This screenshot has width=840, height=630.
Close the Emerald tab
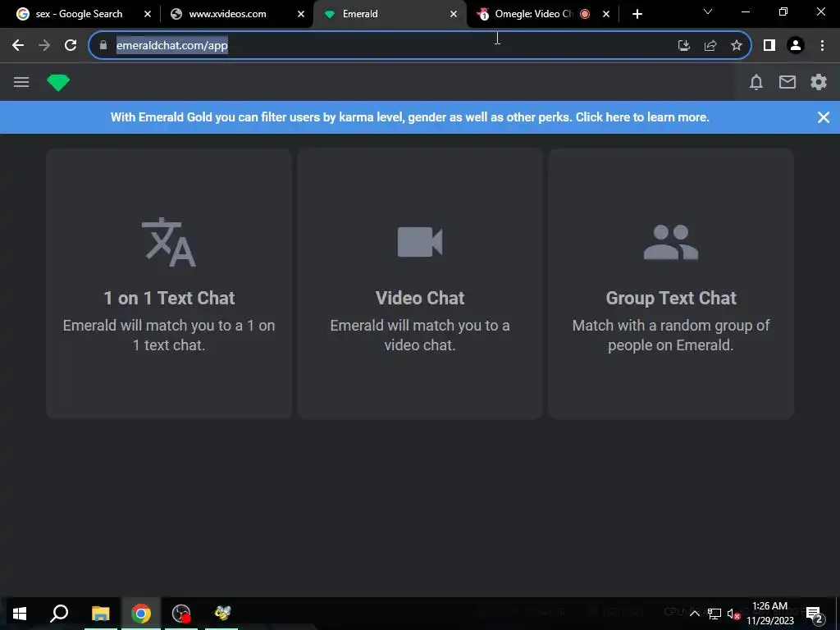point(454,14)
